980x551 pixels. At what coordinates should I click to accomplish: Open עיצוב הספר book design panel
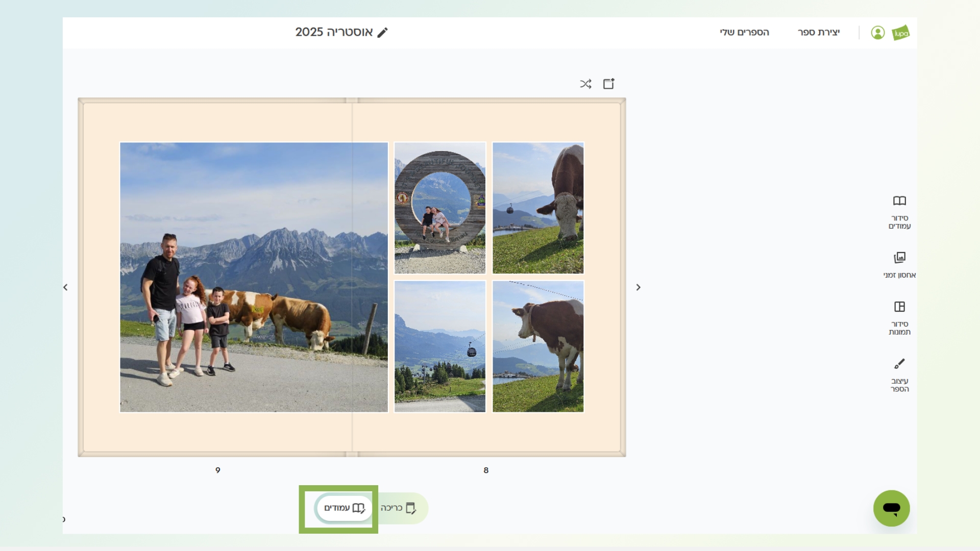point(899,375)
